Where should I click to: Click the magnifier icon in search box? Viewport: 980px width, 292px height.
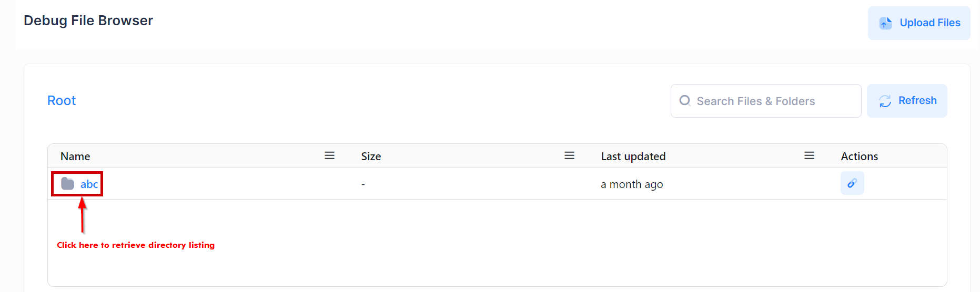coord(684,100)
